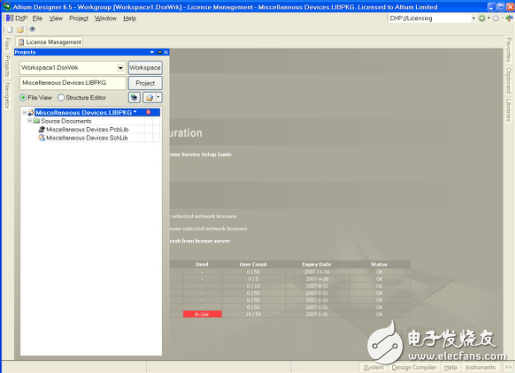515x373 pixels.
Task: Click the System status bar button
Action: (373, 367)
